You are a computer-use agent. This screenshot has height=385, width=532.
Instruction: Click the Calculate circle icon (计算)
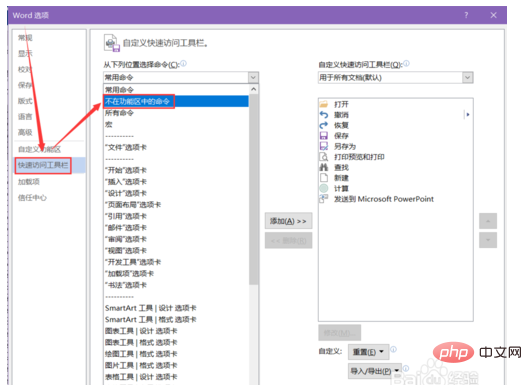click(x=324, y=188)
